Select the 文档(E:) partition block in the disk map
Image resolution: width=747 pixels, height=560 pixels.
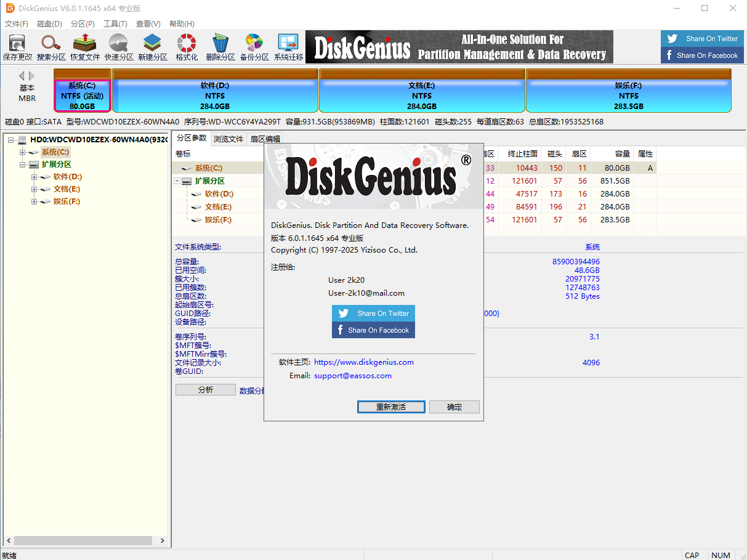pyautogui.click(x=422, y=91)
